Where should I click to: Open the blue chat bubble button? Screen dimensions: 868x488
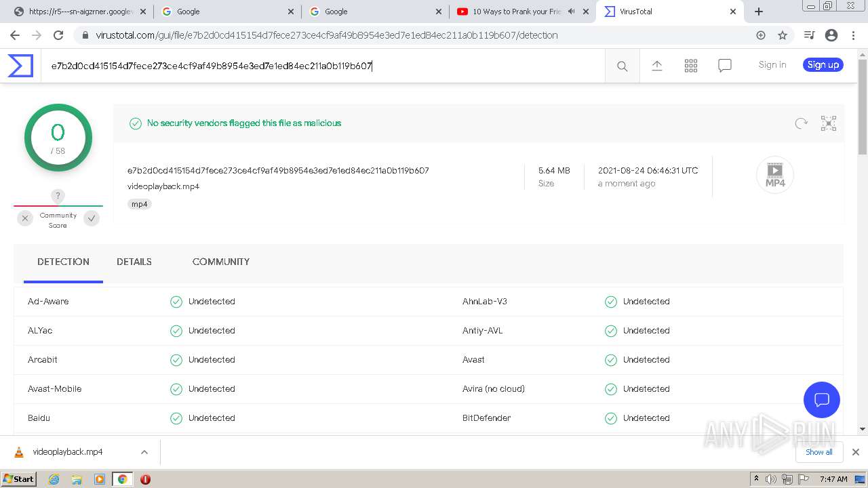pyautogui.click(x=821, y=399)
